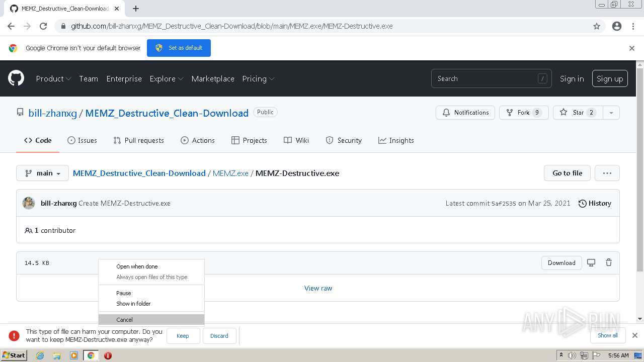Screen dimensions: 644x362
Task: Open MEMZ.exe folder breadcrumb
Action: click(x=230, y=173)
